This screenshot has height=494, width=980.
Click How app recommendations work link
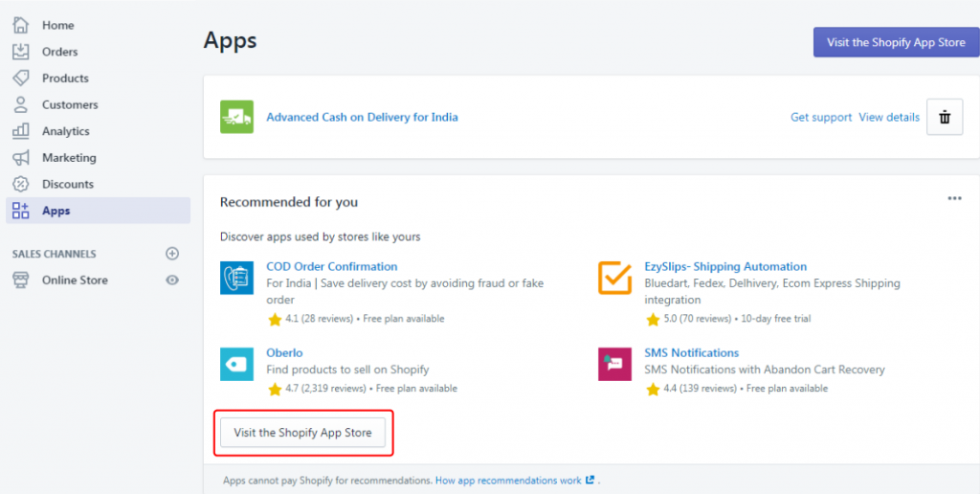(x=508, y=481)
